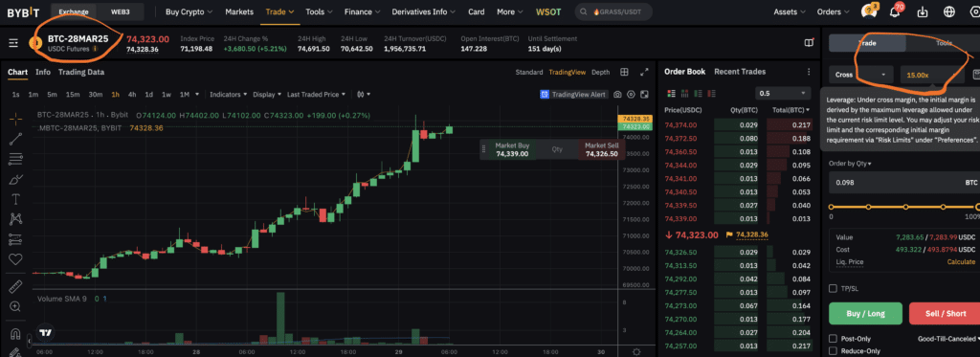Click the 0.098 BTC quantity input field
This screenshot has width=980, height=357.
(x=904, y=183)
